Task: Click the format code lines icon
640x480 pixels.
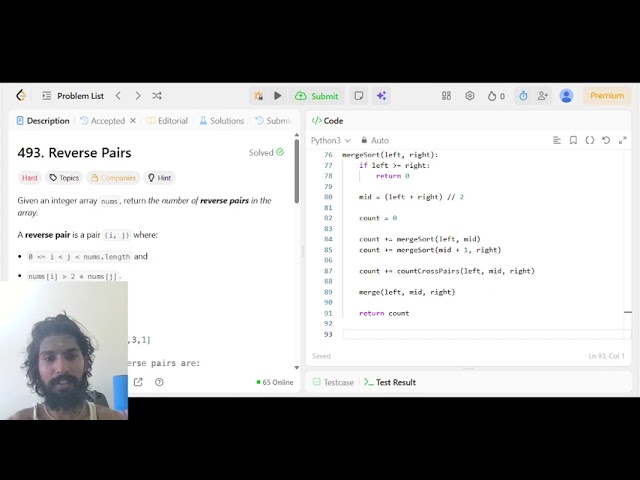Action: pos(557,140)
